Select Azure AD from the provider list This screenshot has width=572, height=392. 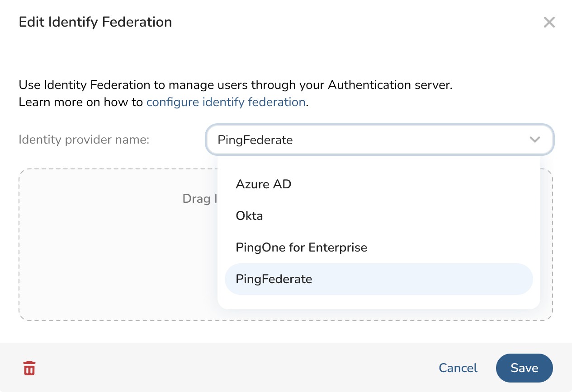(263, 184)
